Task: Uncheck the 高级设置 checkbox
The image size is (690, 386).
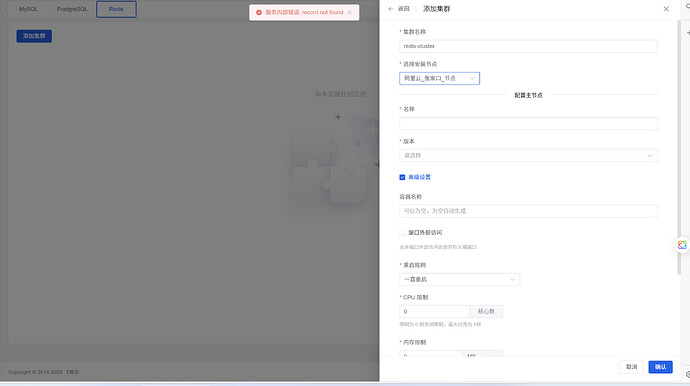Action: (x=402, y=177)
